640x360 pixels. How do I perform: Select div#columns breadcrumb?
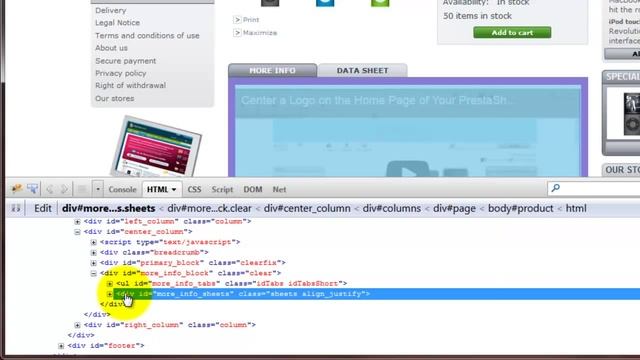point(392,208)
